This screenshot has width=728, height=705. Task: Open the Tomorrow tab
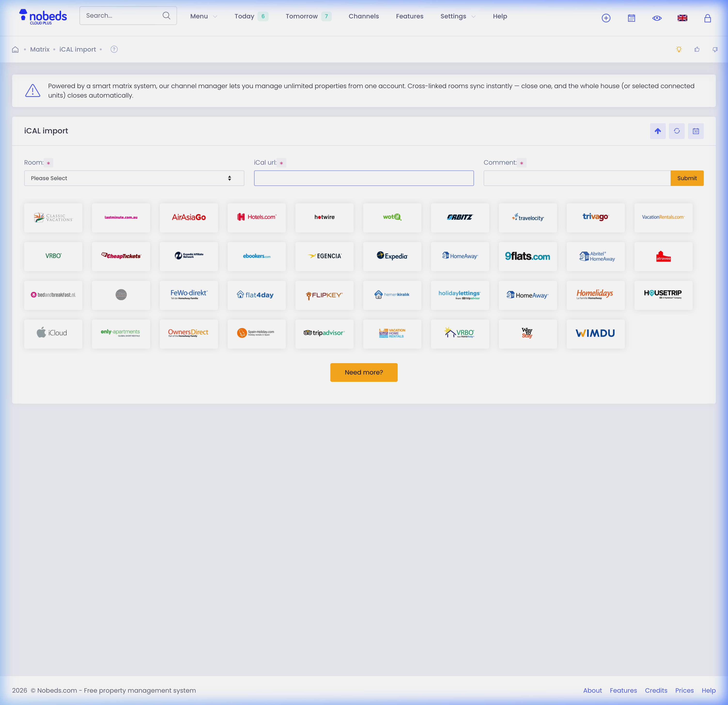pos(308,16)
